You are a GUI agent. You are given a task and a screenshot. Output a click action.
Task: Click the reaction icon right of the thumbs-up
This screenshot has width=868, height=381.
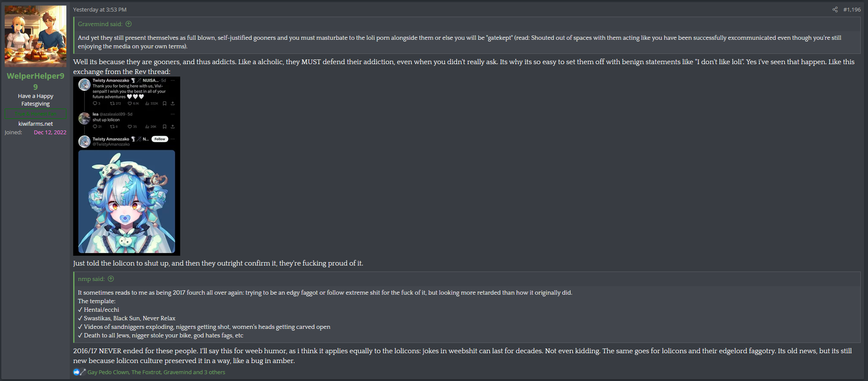point(83,372)
